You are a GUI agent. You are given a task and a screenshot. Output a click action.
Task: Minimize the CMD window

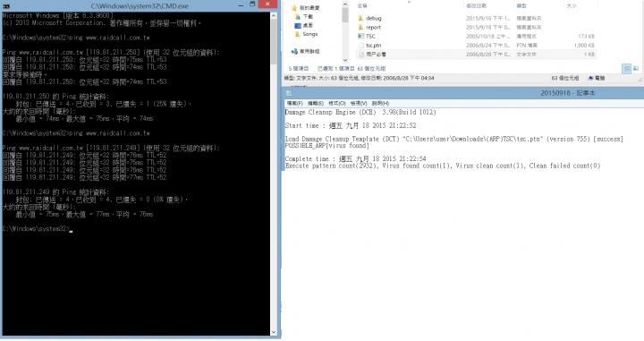[x=241, y=5]
